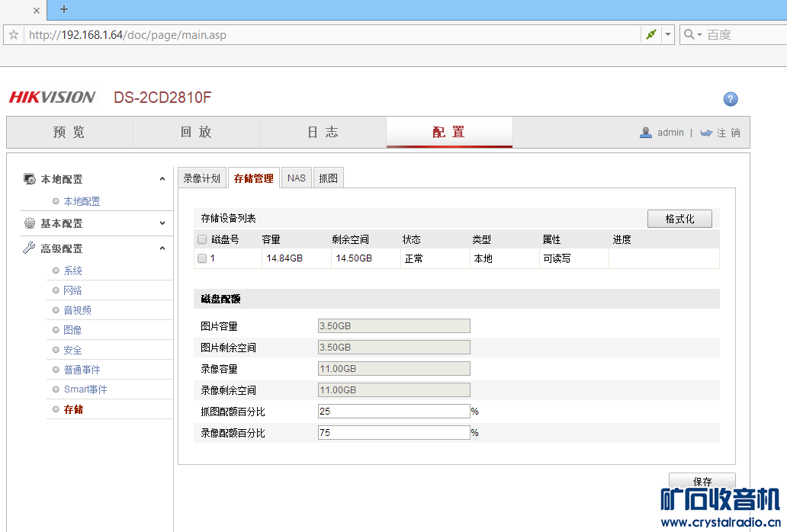Select 网络 in the advanced configuration menu

[x=72, y=290]
